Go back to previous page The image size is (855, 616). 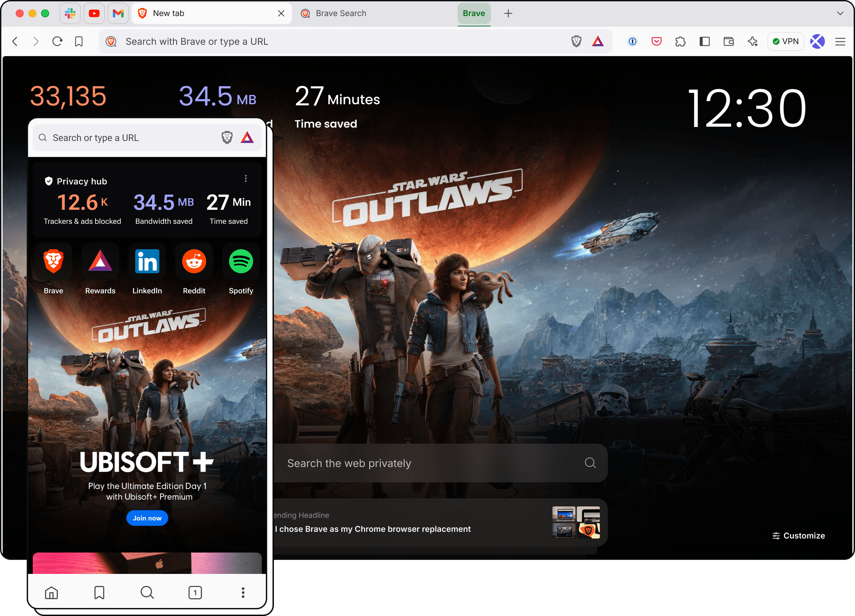pos(15,41)
